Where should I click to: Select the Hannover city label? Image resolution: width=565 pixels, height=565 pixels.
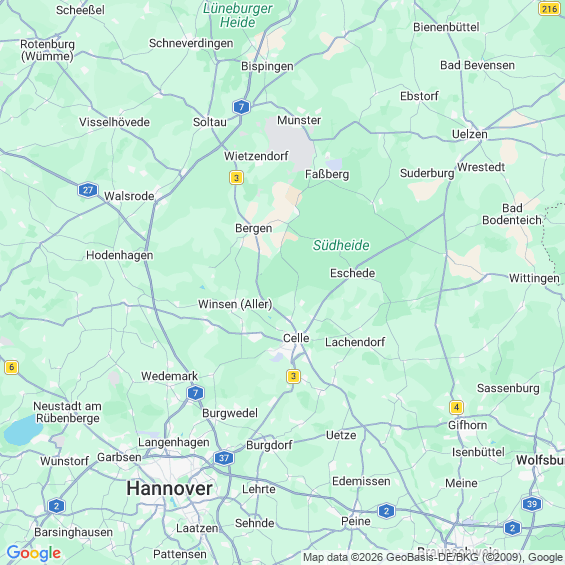169,489
